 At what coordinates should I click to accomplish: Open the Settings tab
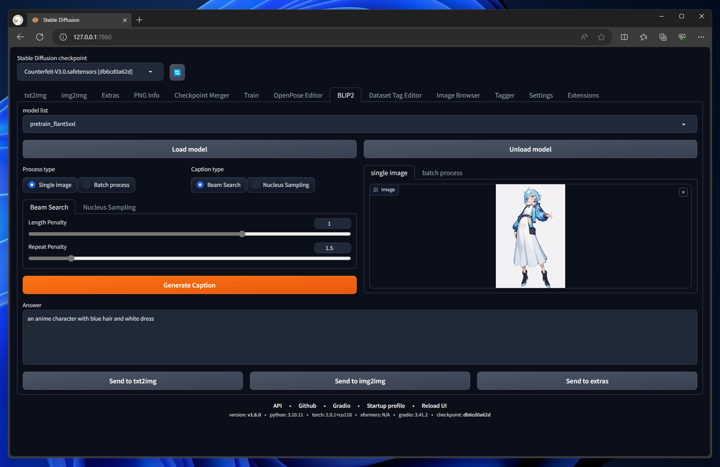click(x=540, y=95)
